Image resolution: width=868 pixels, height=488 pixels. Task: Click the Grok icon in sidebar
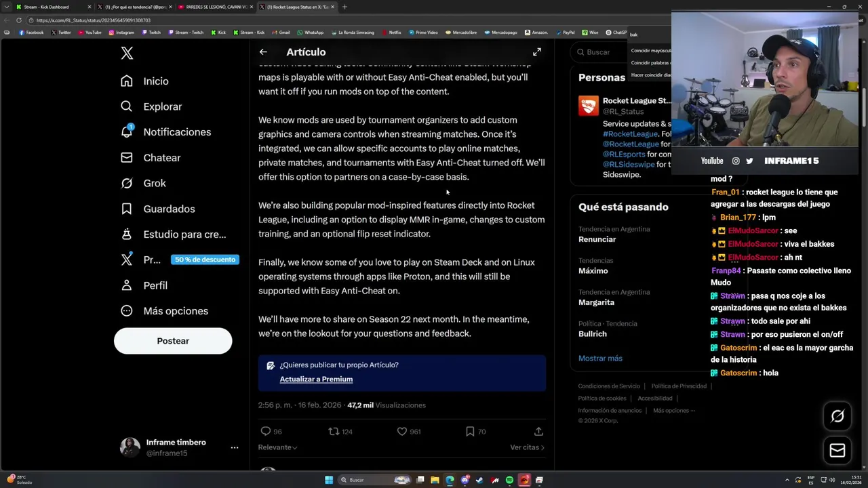coord(127,183)
